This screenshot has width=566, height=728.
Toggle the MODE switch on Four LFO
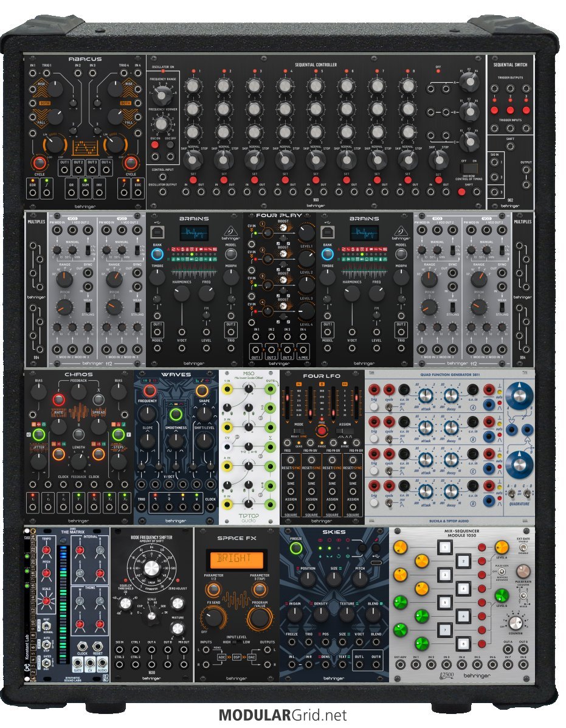tap(299, 431)
